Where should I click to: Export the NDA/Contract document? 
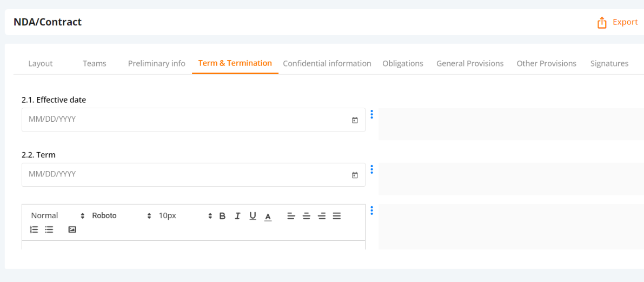click(618, 22)
